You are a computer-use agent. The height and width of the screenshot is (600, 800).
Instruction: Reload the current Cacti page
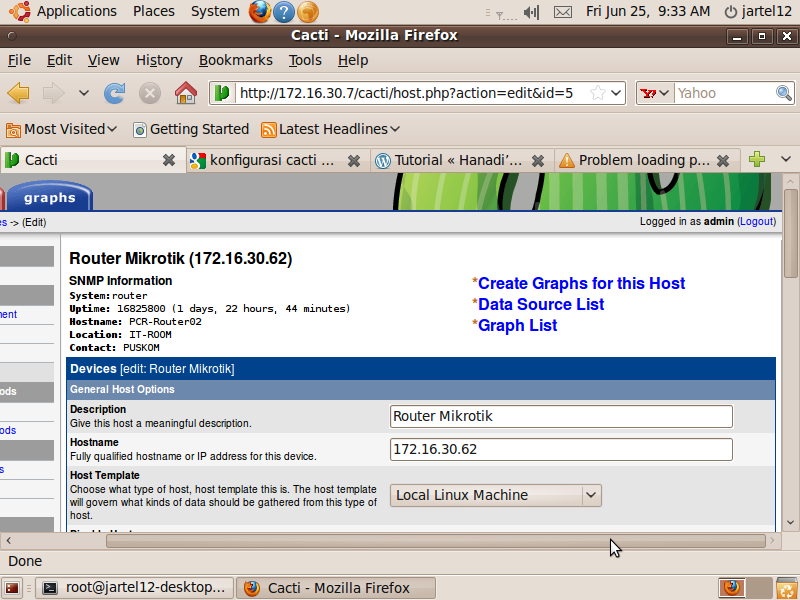(114, 93)
